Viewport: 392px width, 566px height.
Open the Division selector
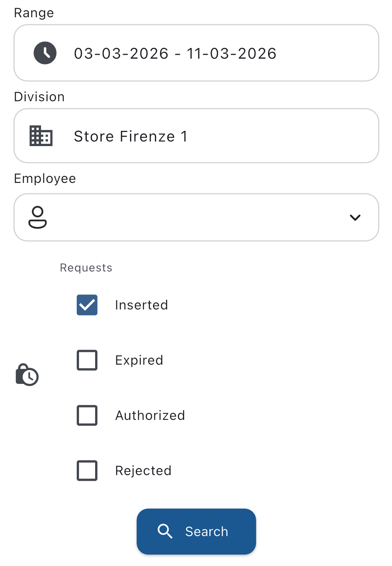196,135
